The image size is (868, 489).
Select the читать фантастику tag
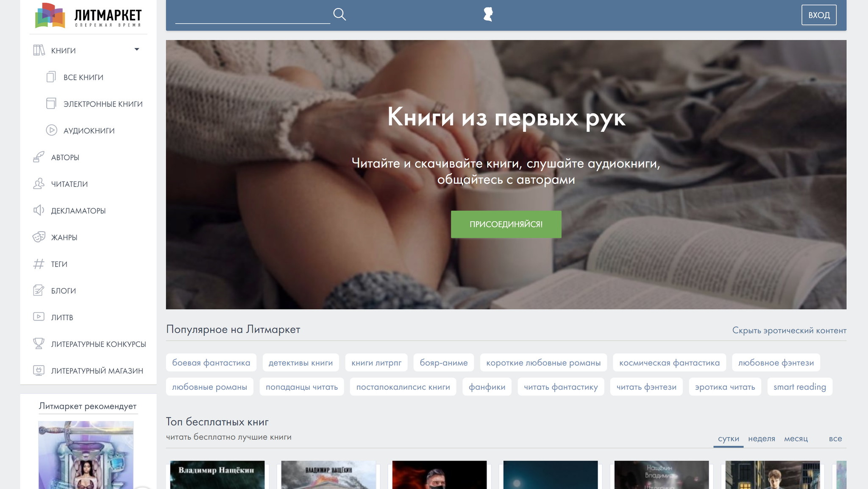[x=561, y=387]
